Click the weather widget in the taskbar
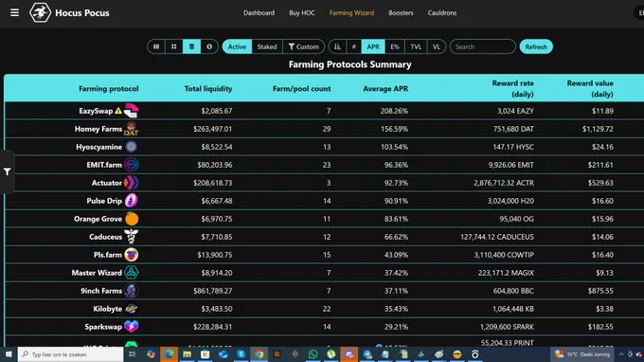 (582, 354)
